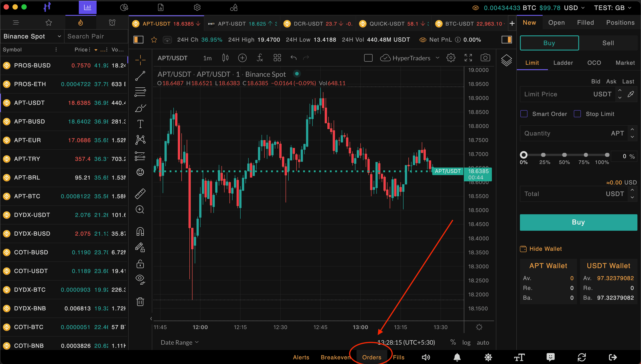641x364 pixels.
Task: Open candlestick chart style selector
Action: coord(225,58)
